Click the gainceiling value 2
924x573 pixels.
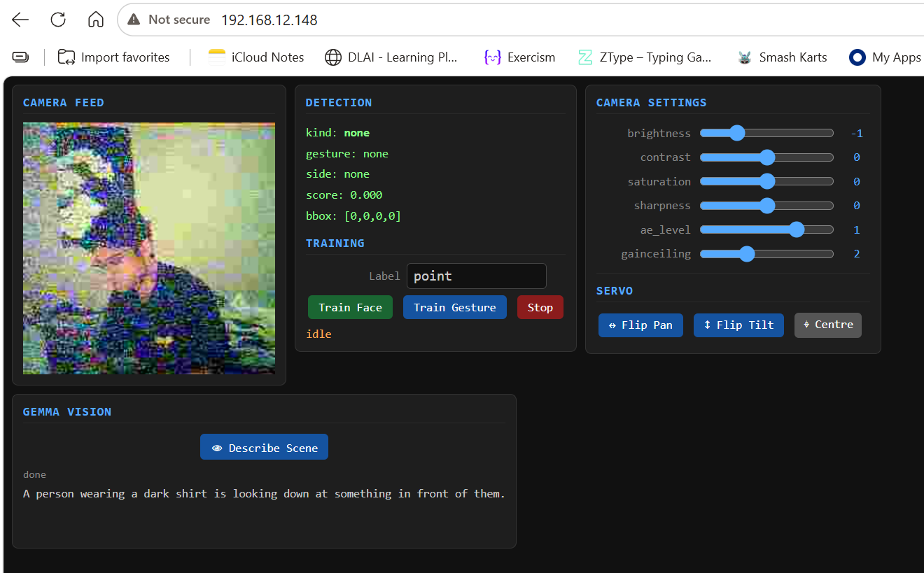pyautogui.click(x=857, y=254)
